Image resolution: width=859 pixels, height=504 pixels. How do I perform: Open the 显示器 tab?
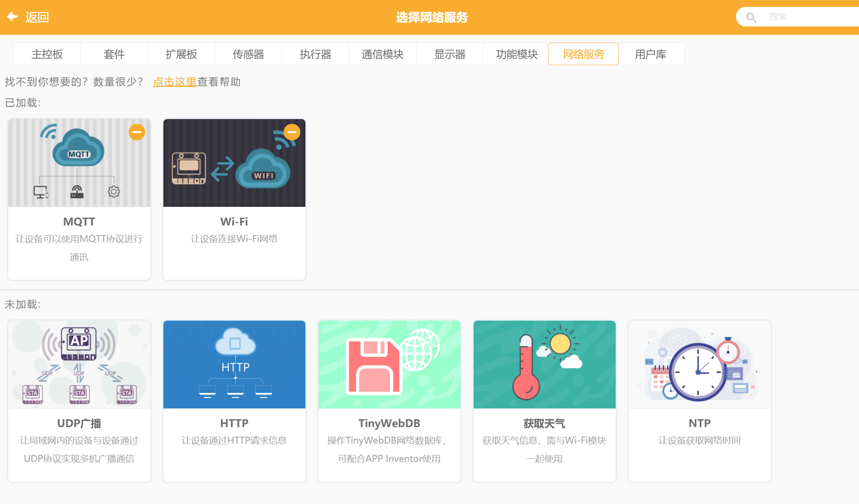tap(450, 54)
